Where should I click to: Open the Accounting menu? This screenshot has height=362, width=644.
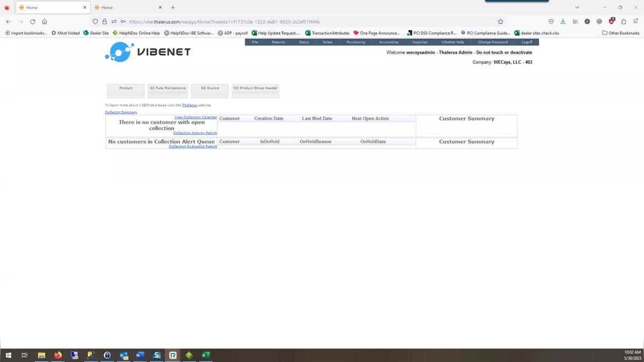(x=389, y=42)
